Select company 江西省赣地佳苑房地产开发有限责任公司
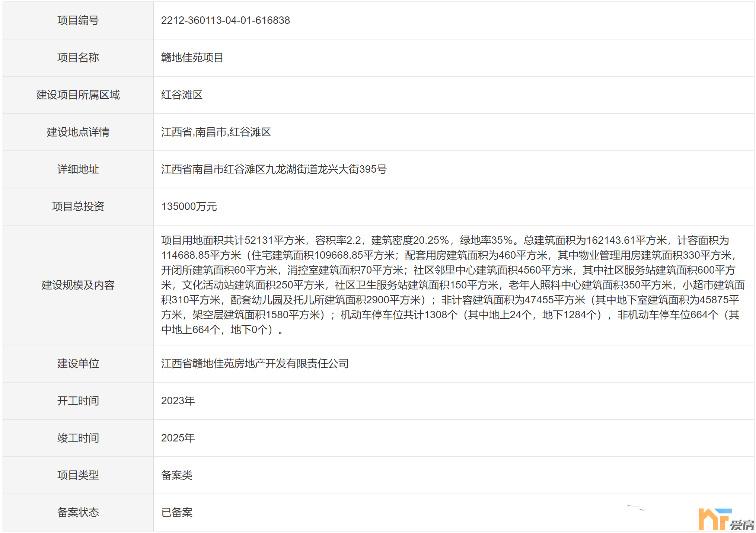Screen dimensions: 756x533 click(255, 364)
